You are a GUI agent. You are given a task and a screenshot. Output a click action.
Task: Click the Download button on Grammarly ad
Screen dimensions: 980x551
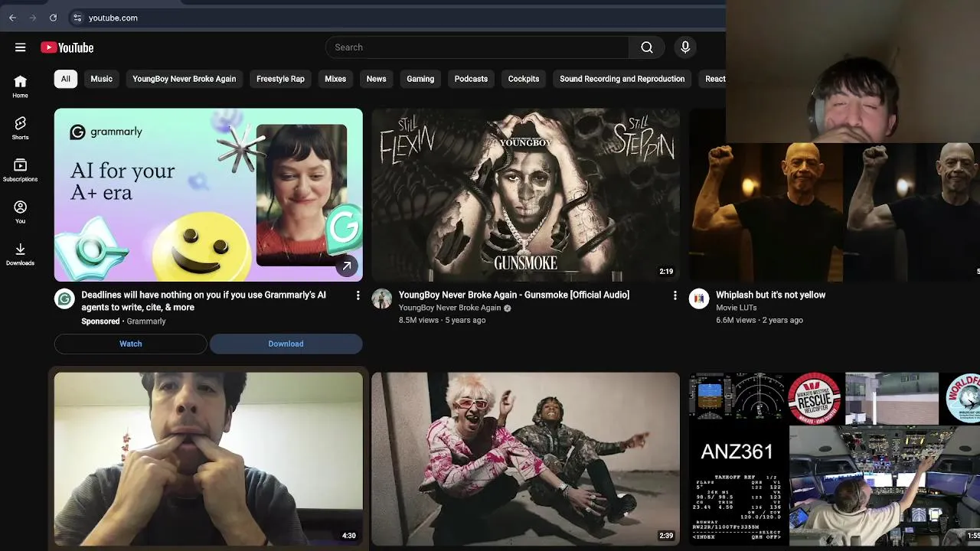(x=286, y=344)
